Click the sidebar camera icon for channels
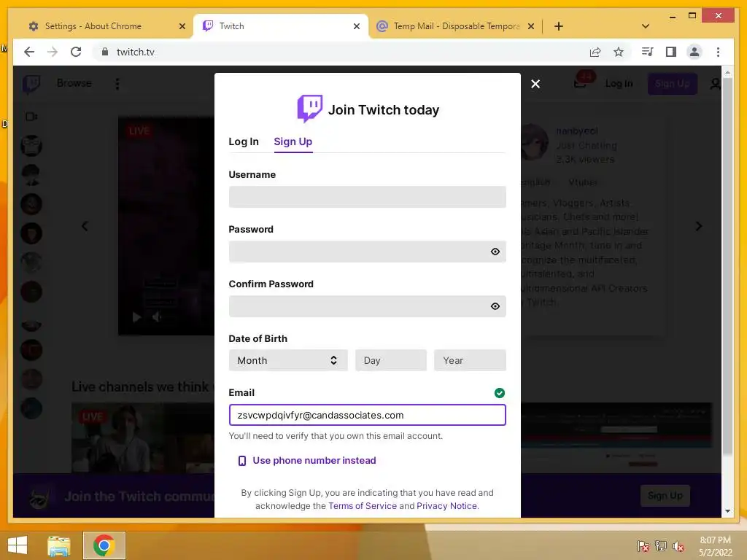The width and height of the screenshot is (747, 560). 31,117
